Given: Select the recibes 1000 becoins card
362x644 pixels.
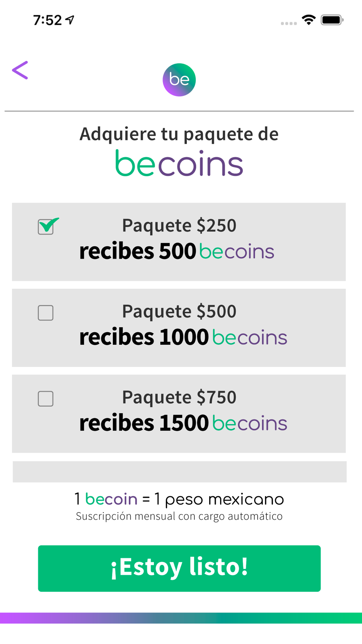Looking at the screenshot, I should (179, 328).
